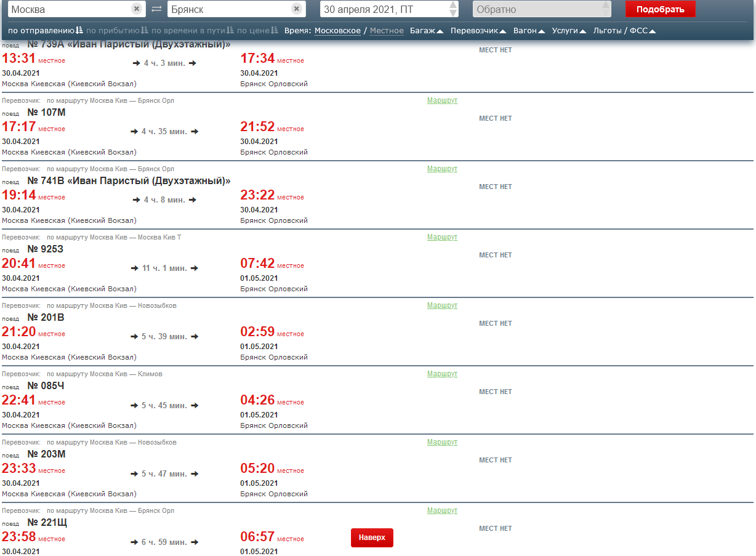The height and width of the screenshot is (556, 756).
Task: Open Льготы / ФСС filter menu
Action: [x=624, y=30]
